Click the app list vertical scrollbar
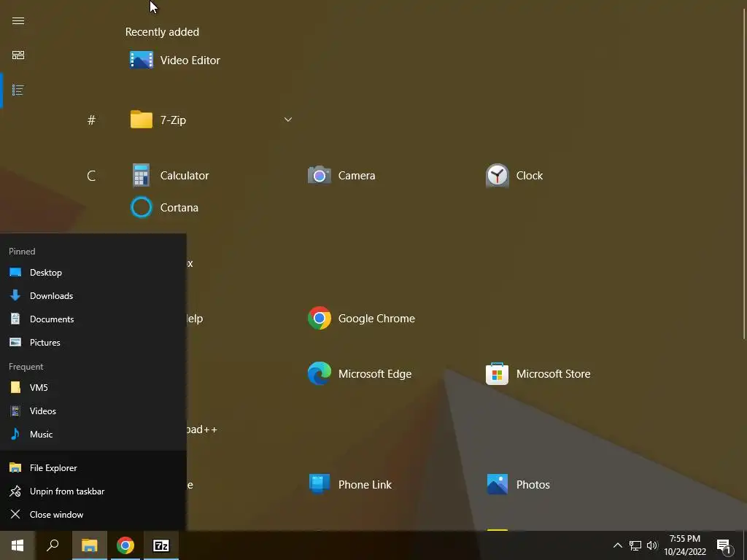Viewport: 747px width, 560px height. [x=743, y=174]
